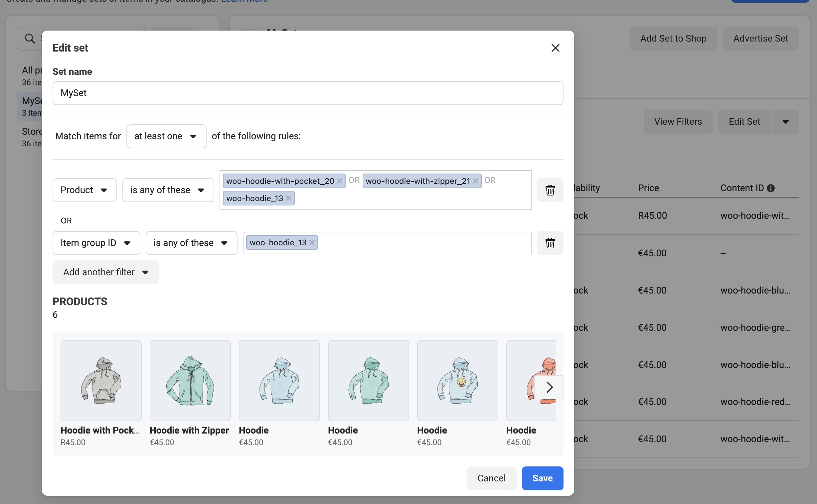Open the Item group ID field dropdown
Screen dimensions: 817x504
click(96, 243)
